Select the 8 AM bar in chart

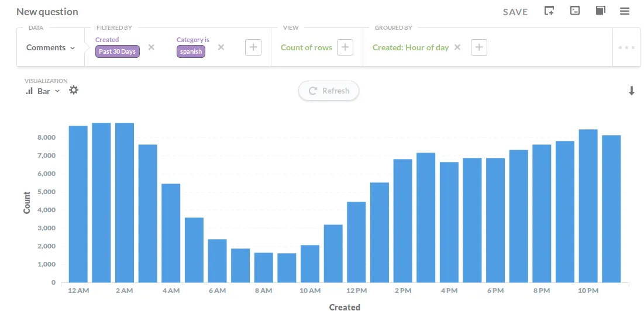point(264,268)
